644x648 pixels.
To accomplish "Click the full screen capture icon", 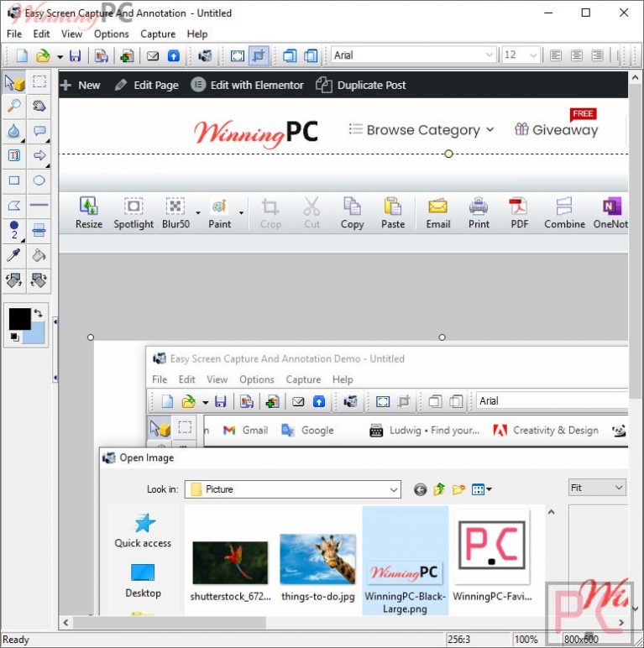I will tap(238, 55).
